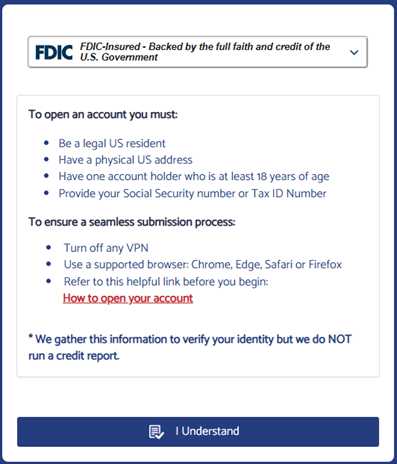This screenshot has height=464, width=397.
Task: Click the checklist icon on the I Understand button
Action: (x=156, y=432)
